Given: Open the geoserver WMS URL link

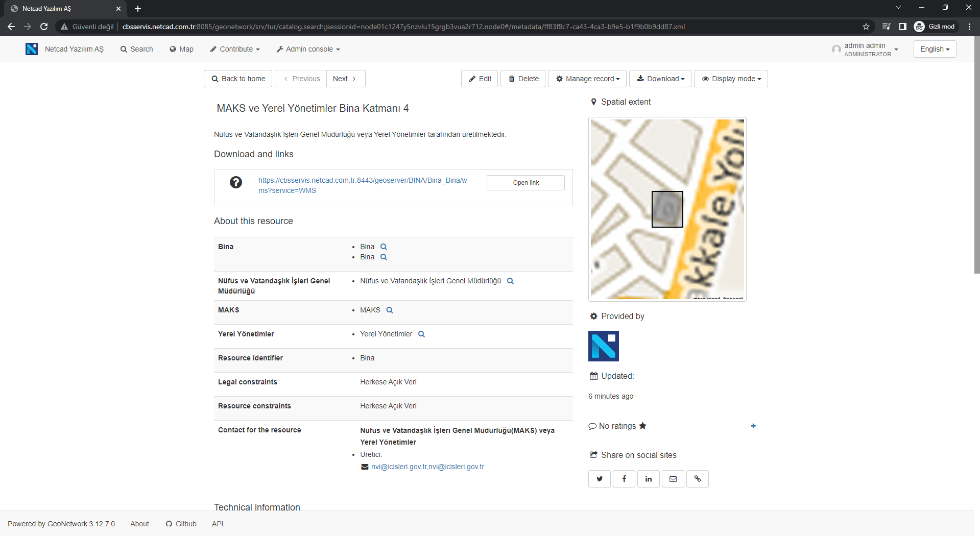Looking at the screenshot, I should pyautogui.click(x=363, y=185).
